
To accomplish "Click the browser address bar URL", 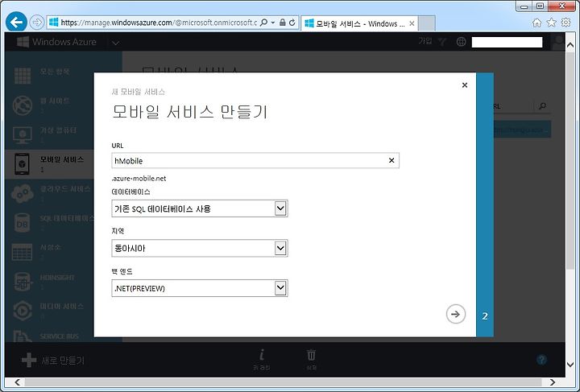I will [x=159, y=23].
